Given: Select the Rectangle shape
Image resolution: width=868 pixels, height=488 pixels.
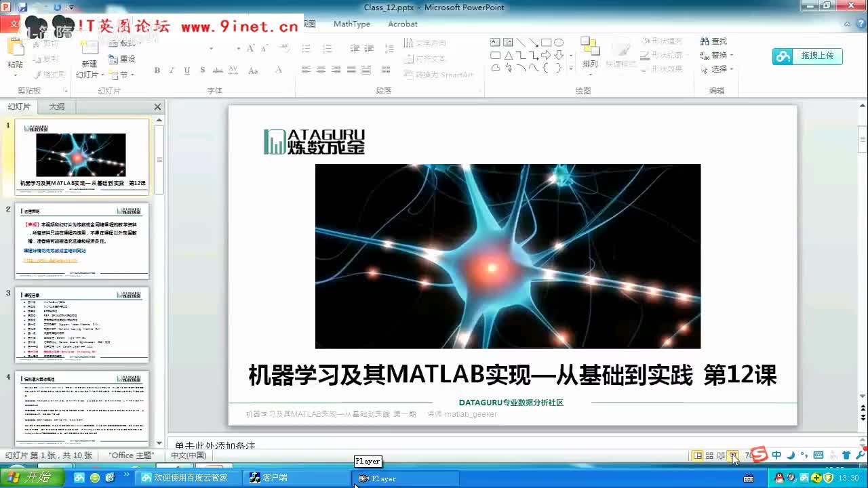Looking at the screenshot, I should [546, 42].
